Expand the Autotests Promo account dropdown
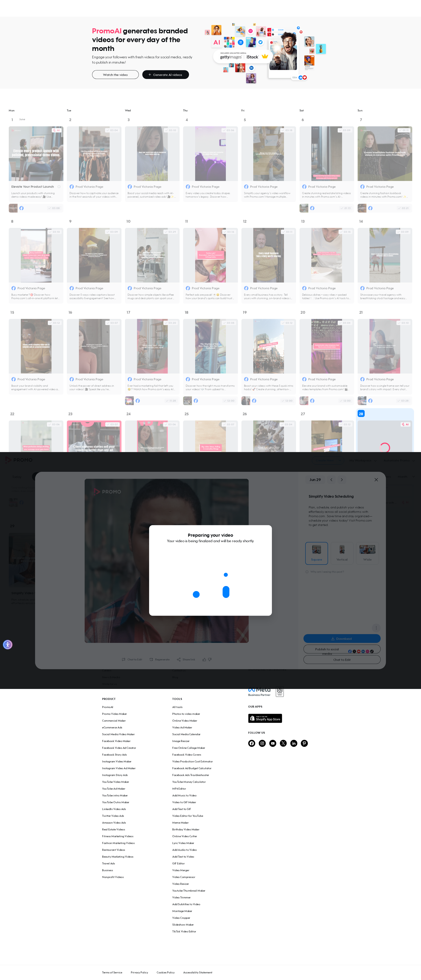421x980 pixels. pyautogui.click(x=399, y=460)
